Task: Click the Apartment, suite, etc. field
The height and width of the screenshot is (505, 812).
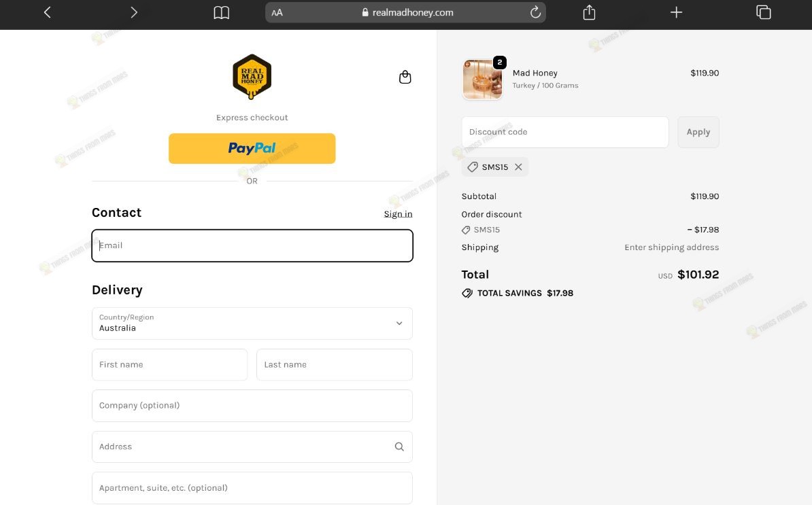Action: (x=252, y=488)
